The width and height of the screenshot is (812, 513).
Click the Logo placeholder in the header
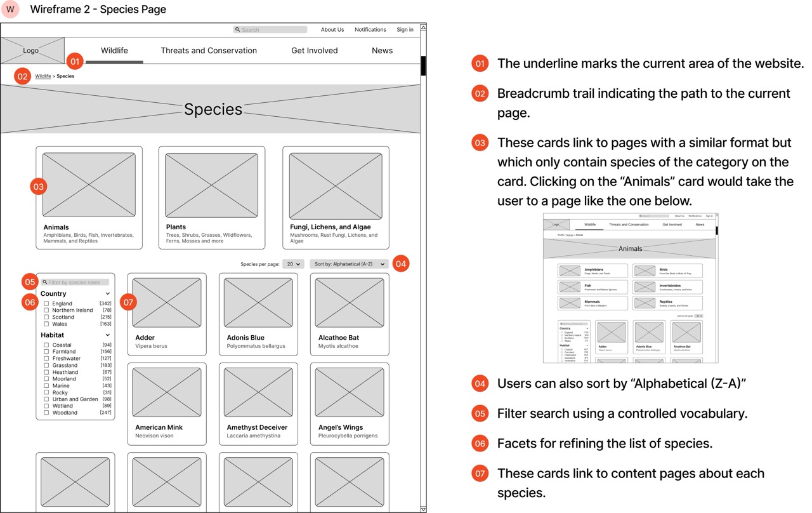tap(32, 50)
